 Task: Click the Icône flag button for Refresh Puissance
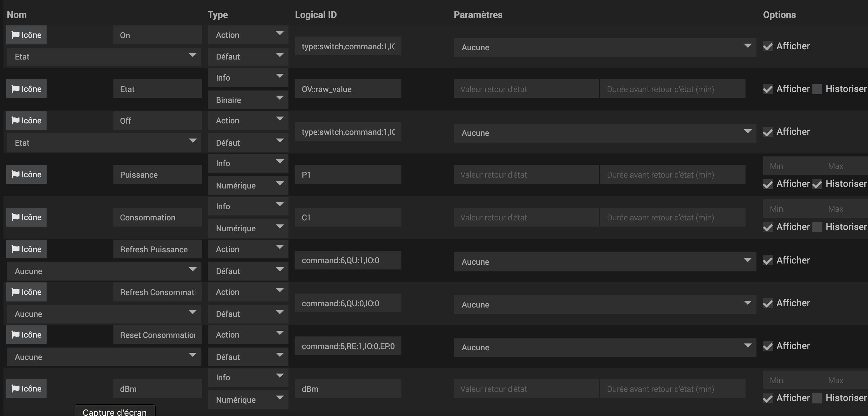click(26, 249)
